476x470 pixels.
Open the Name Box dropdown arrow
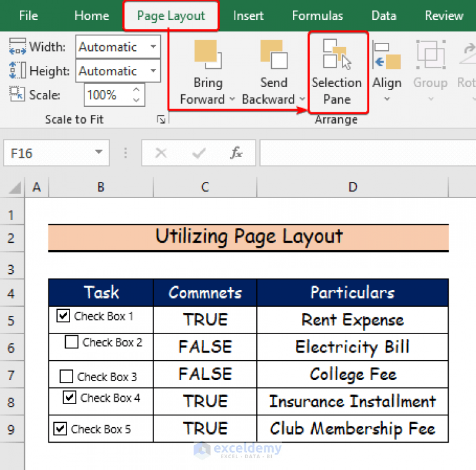pos(98,152)
